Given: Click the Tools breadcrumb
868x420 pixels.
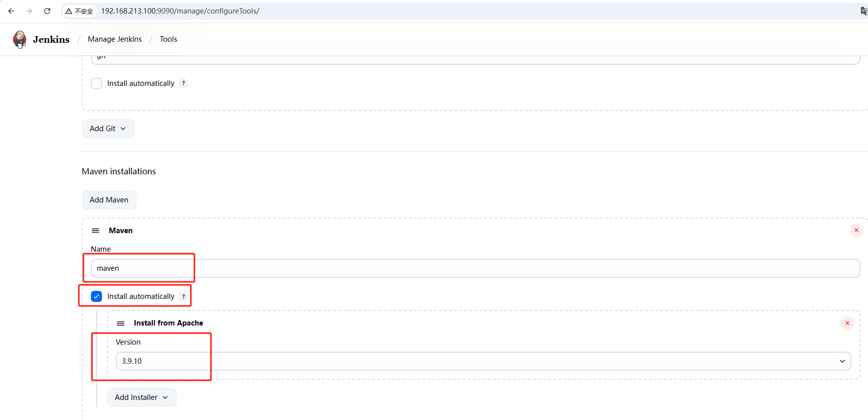Looking at the screenshot, I should (x=168, y=39).
